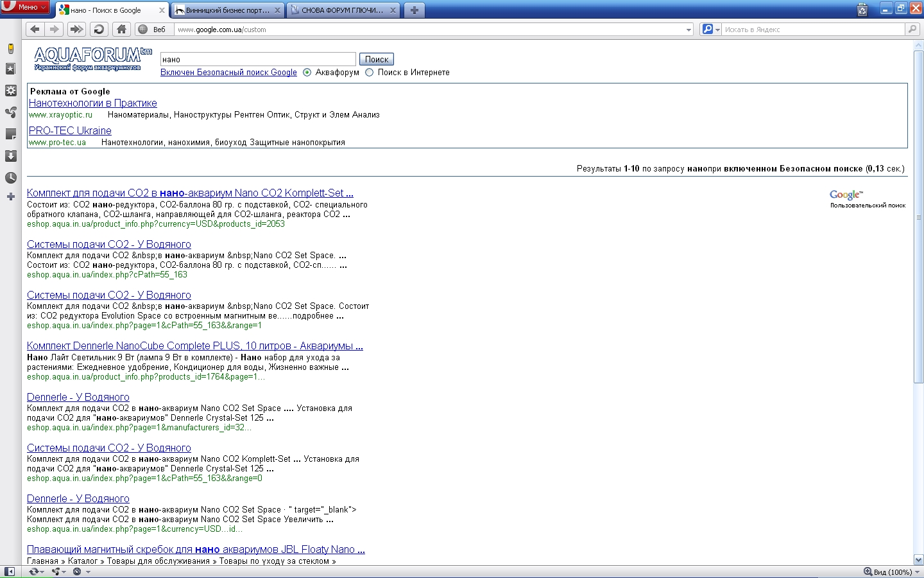Select the Аквафорум radio option

(307, 73)
